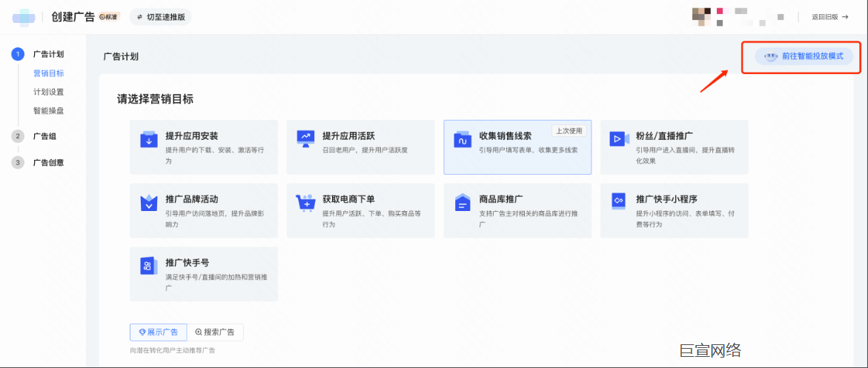Viewport: 868px width, 368px height.
Task: Click the magnifier icon in 搜索广告 tab
Action: coord(199,332)
